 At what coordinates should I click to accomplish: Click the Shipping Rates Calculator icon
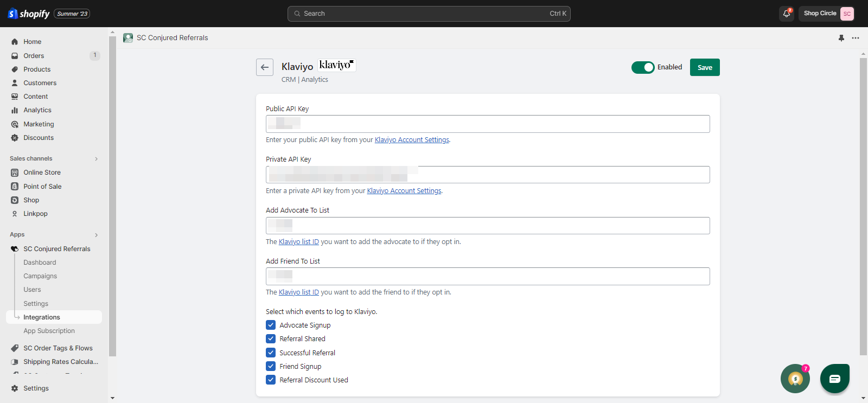[15, 362]
